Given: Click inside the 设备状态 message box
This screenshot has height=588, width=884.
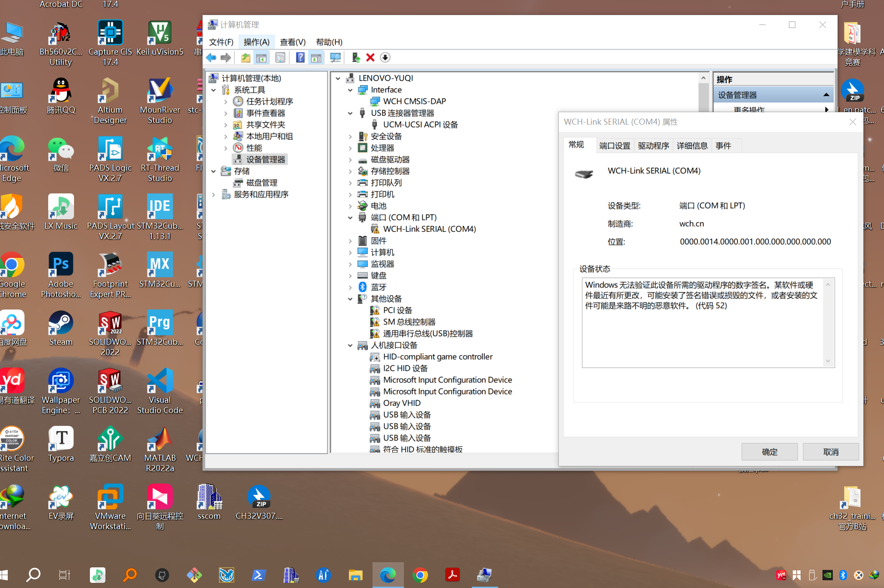Looking at the screenshot, I should tap(708, 323).
